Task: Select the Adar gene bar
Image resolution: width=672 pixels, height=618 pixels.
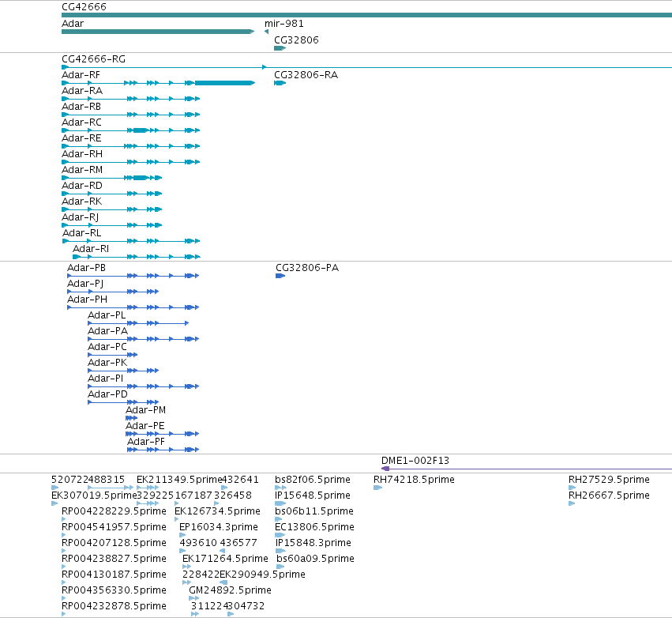Action: 158,32
